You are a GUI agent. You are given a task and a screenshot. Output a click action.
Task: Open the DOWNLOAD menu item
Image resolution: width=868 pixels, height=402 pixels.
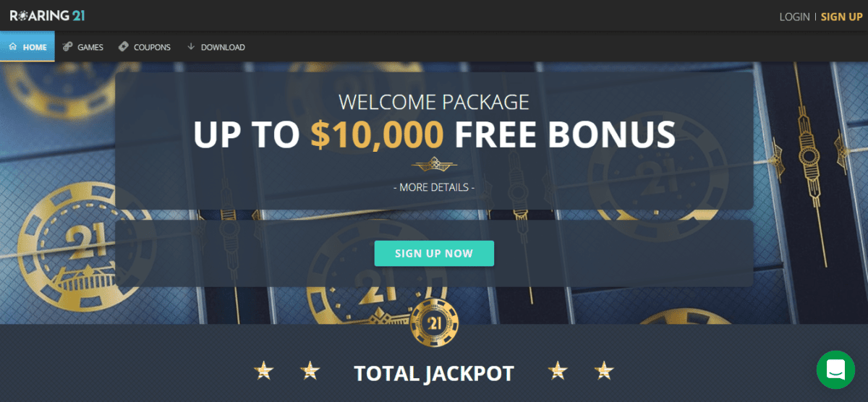(x=223, y=47)
